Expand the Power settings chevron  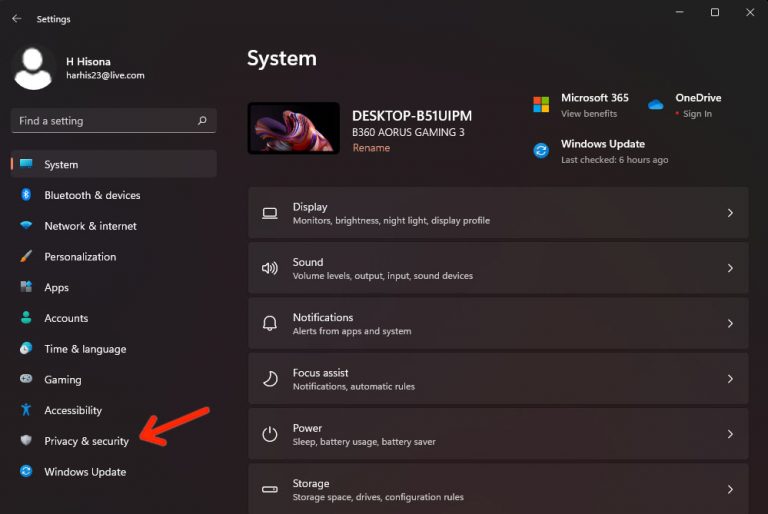(730, 434)
